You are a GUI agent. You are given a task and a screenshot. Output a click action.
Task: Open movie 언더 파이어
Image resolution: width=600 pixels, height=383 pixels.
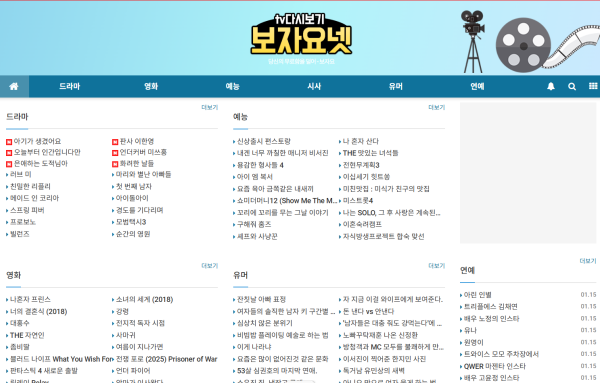pyautogui.click(x=133, y=371)
